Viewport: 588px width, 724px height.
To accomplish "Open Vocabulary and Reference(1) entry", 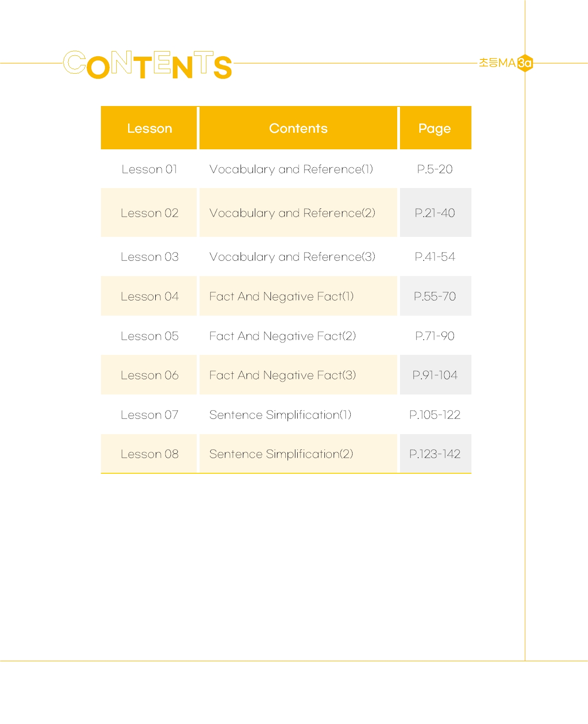I will click(291, 169).
